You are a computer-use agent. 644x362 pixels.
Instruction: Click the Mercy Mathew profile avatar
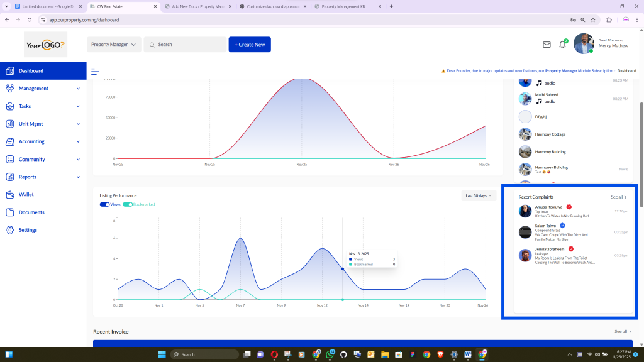coord(583,44)
